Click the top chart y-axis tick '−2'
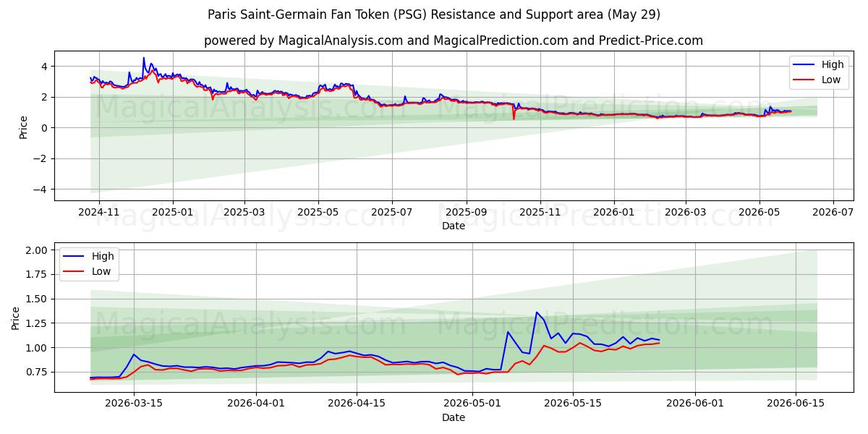The width and height of the screenshot is (868, 434). 42,158
